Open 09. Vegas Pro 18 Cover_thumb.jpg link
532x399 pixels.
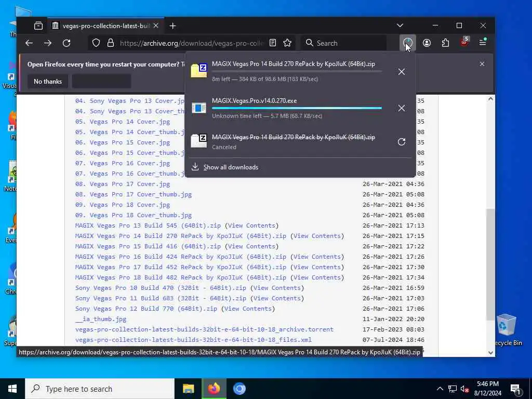(x=134, y=215)
